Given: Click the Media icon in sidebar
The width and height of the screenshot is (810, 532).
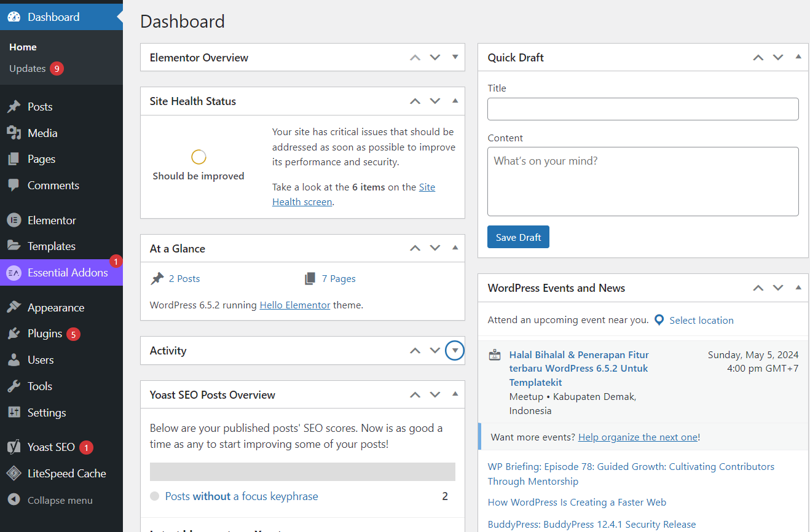Looking at the screenshot, I should click(x=14, y=133).
